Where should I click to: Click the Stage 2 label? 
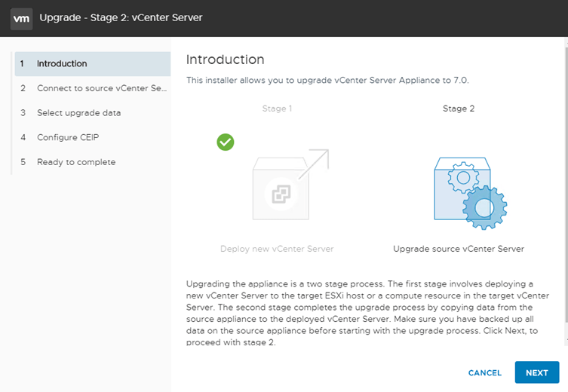[459, 109]
